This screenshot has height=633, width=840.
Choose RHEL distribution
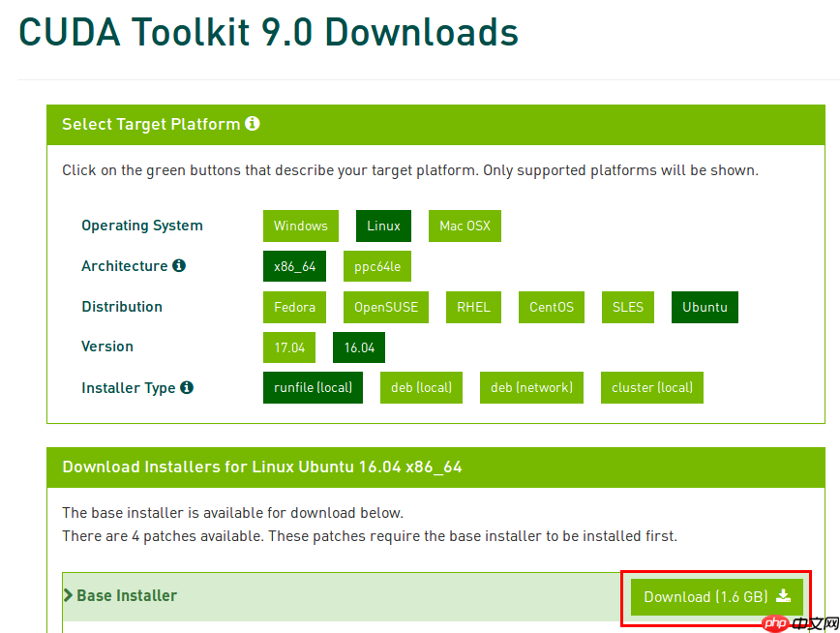tap(473, 307)
